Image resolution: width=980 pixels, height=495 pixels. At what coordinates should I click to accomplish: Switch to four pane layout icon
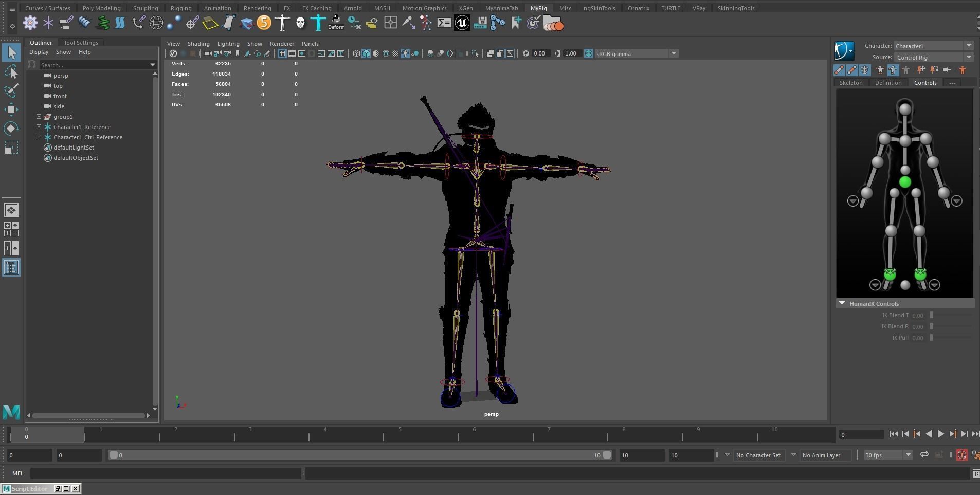(11, 229)
